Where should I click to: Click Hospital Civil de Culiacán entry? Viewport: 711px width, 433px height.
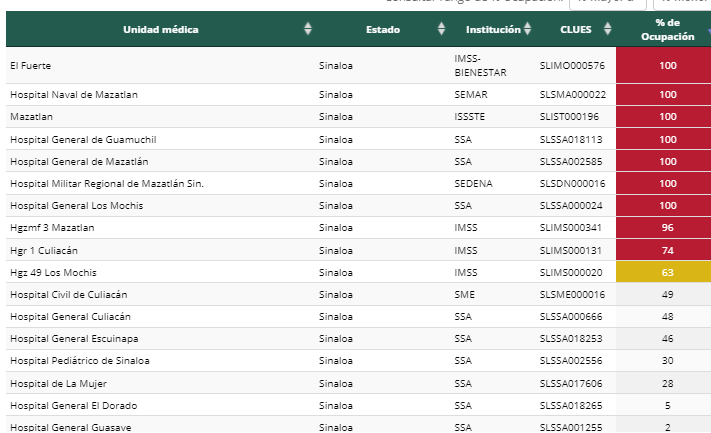coord(68,294)
